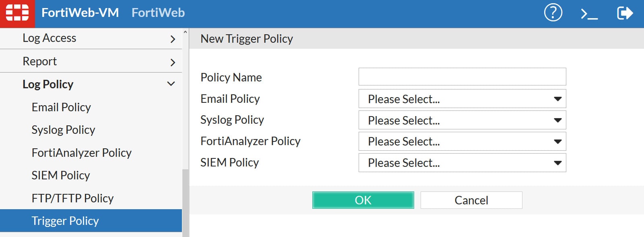Expand the Report menu
Image resolution: width=644 pixels, height=237 pixels.
point(91,61)
